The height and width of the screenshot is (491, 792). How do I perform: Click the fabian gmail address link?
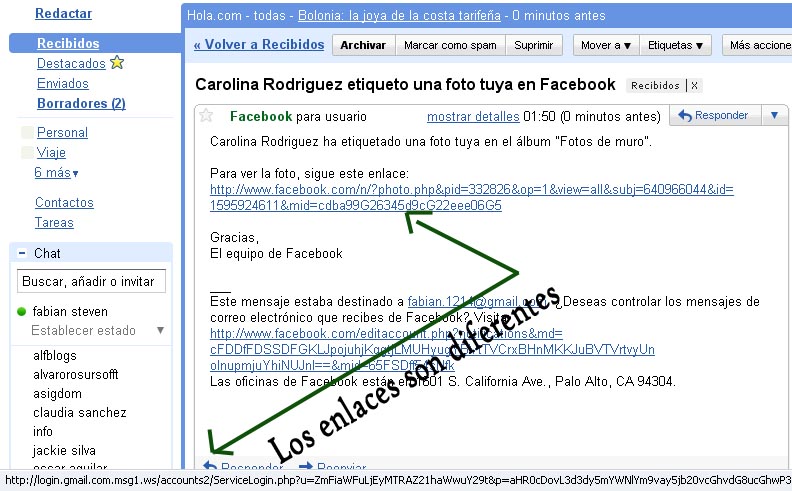476,302
